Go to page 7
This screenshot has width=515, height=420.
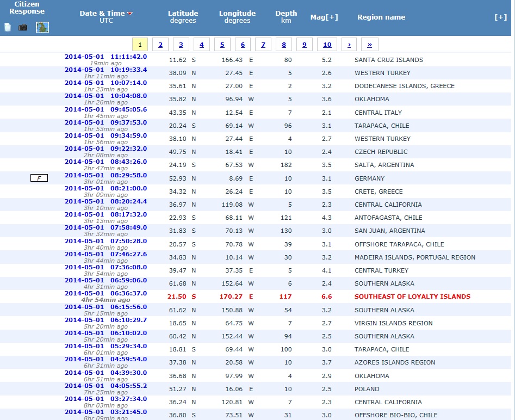[x=263, y=45]
